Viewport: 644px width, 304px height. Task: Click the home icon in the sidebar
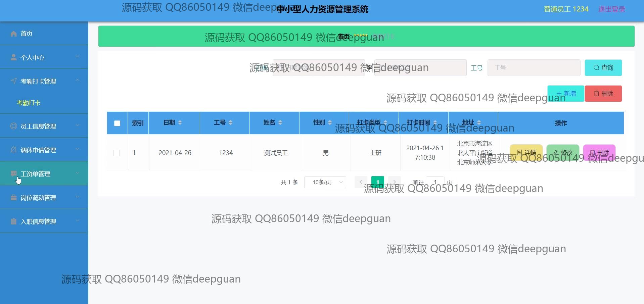tap(13, 34)
